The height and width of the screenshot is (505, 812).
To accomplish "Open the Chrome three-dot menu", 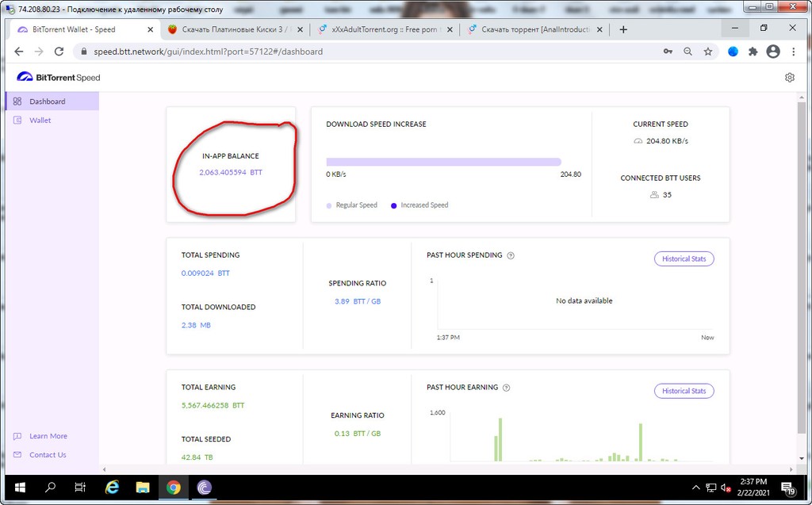I will point(793,52).
